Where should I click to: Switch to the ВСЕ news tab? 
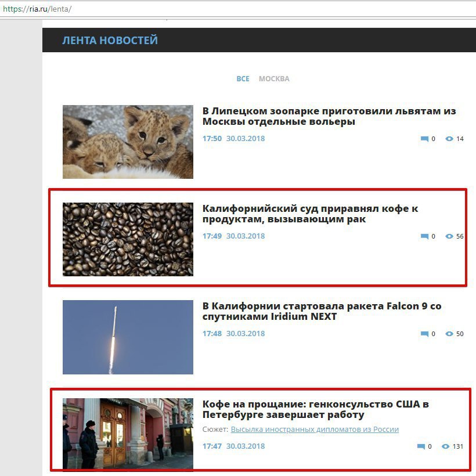243,79
